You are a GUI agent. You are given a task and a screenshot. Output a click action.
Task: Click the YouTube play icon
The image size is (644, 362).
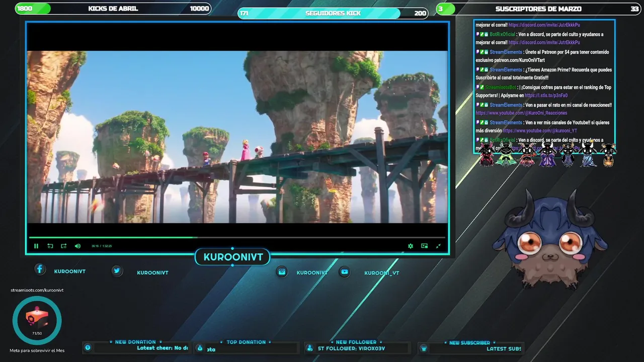pos(345,271)
